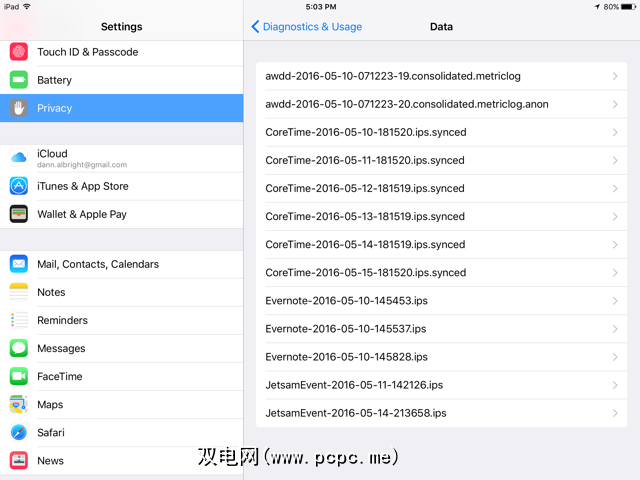Screen dimensions: 640x480
Task: Tap the iCloud cloud icon
Action: (19, 158)
